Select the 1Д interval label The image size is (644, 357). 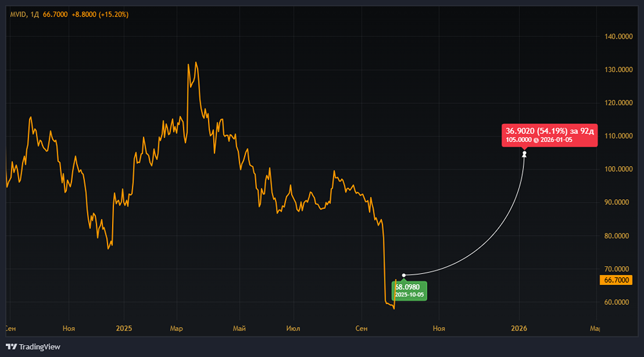point(35,14)
